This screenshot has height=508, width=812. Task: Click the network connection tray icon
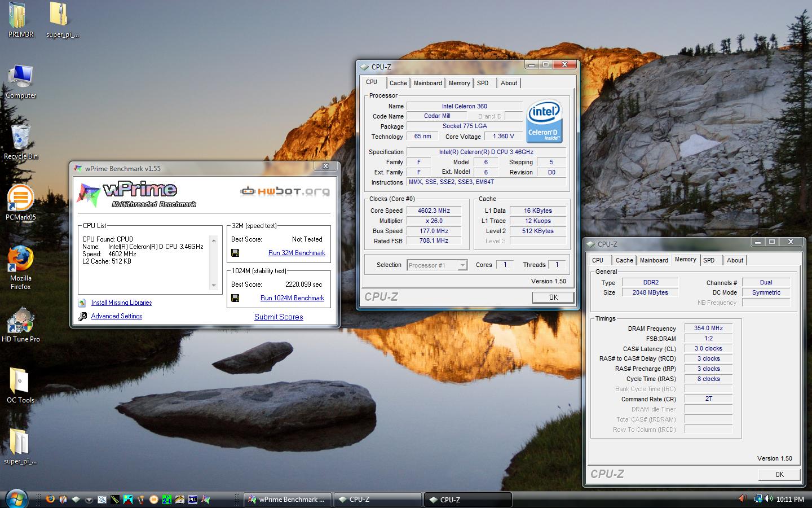[x=758, y=499]
